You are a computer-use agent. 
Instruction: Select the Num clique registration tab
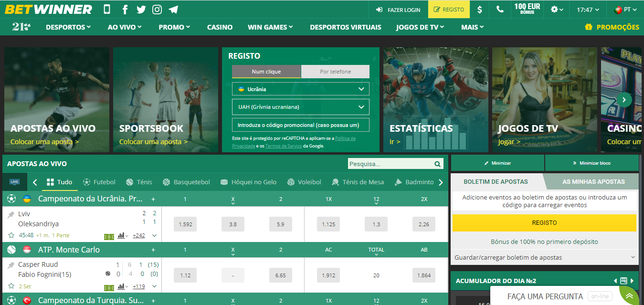point(266,72)
